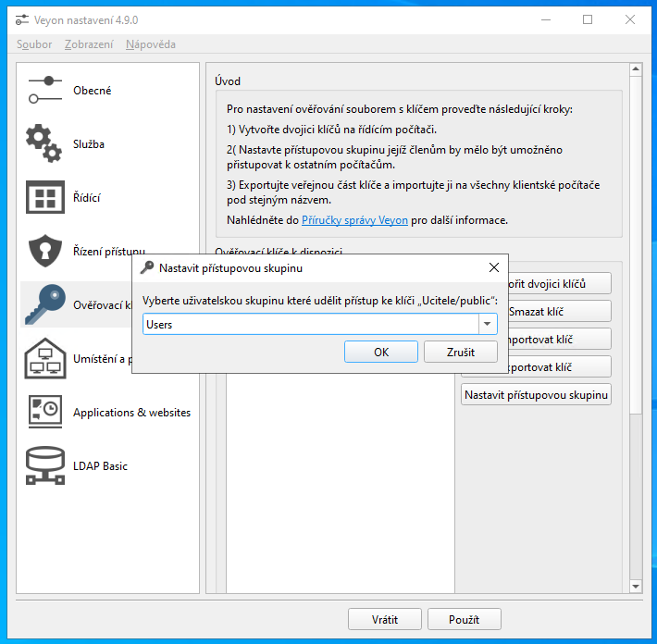This screenshot has width=657, height=644.
Task: Open the Řízení přístupu shield icon
Action: coord(44,251)
